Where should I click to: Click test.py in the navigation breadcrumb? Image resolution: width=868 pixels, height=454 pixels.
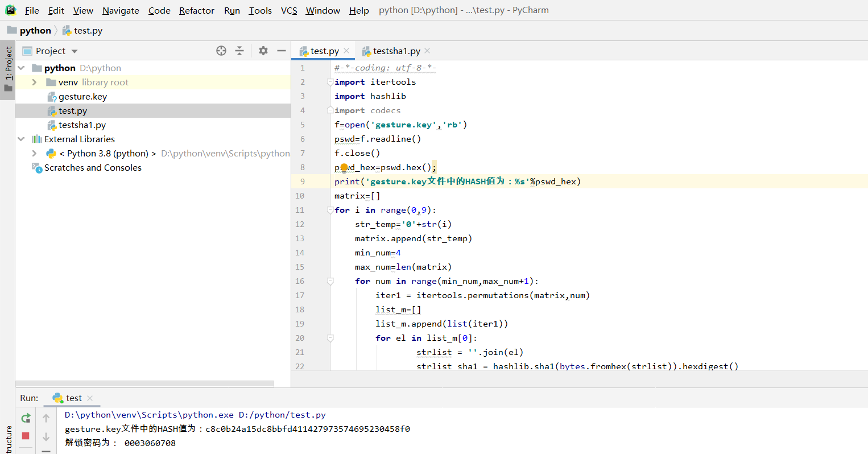(x=88, y=30)
